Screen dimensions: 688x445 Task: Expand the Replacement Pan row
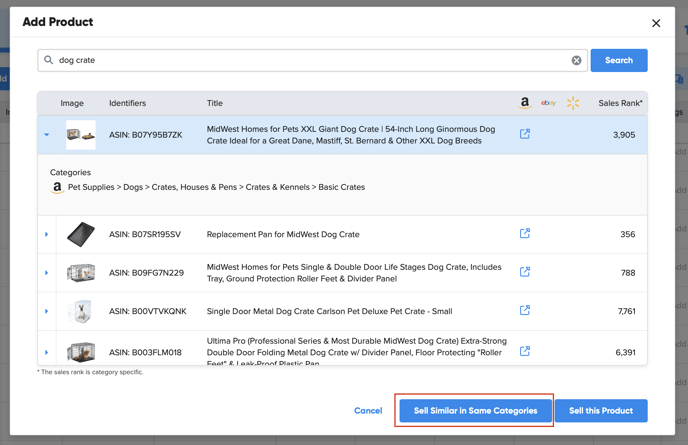pos(47,234)
